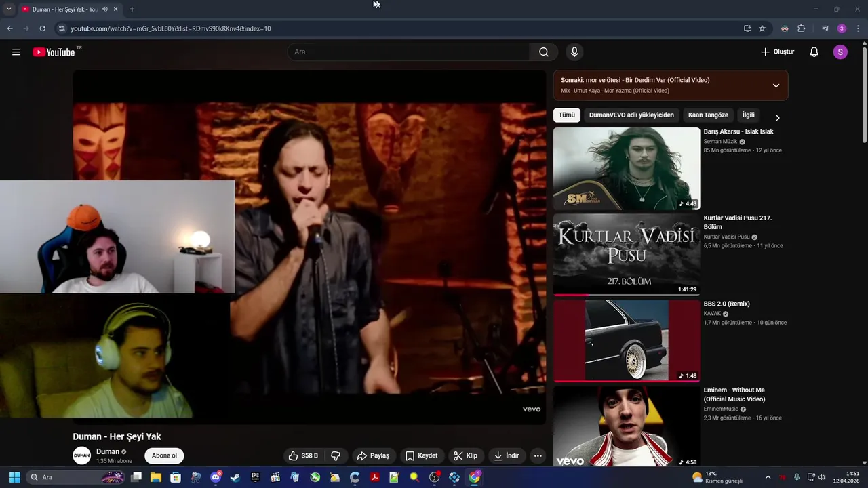Screen dimensions: 868x488
Task: Show hidden system tray icons
Action: (768, 477)
